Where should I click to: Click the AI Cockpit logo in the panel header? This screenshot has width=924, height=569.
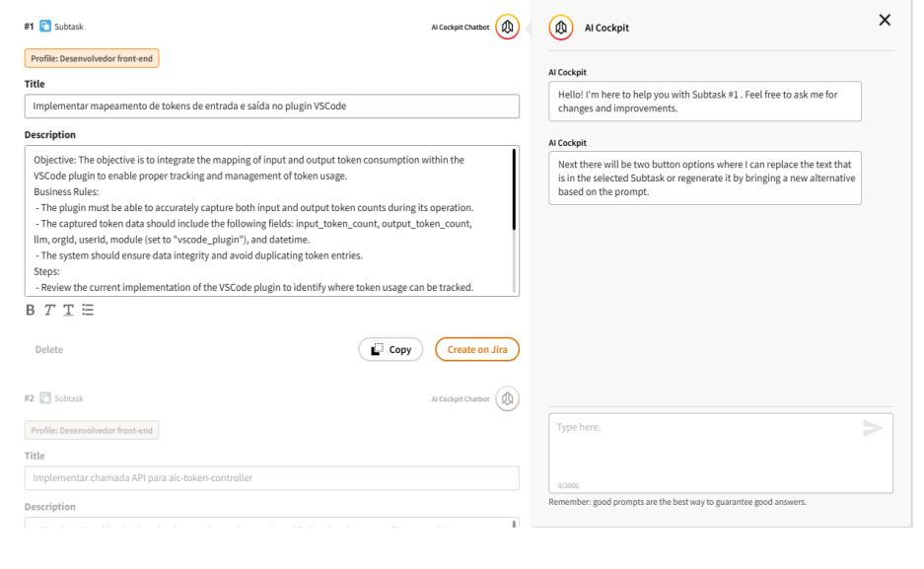pos(560,27)
